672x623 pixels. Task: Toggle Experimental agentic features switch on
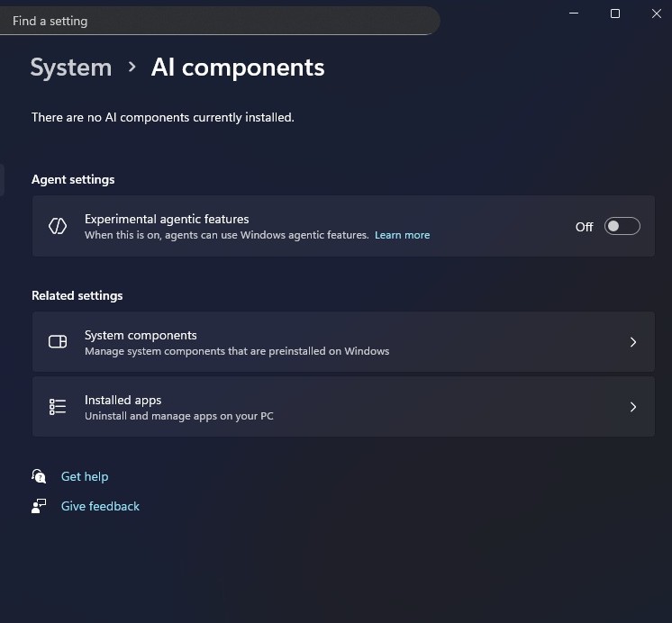click(x=622, y=226)
